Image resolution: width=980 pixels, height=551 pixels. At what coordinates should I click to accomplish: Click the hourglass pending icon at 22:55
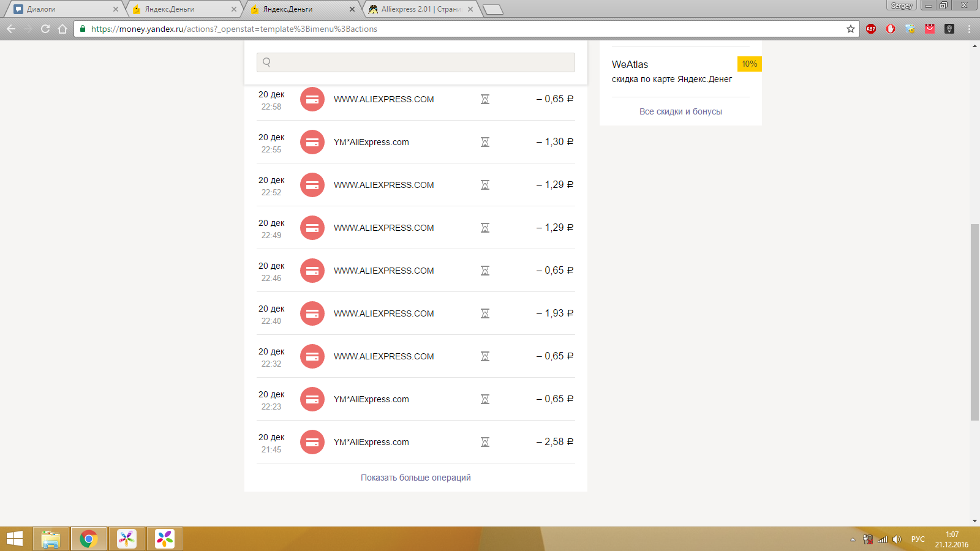pos(485,142)
